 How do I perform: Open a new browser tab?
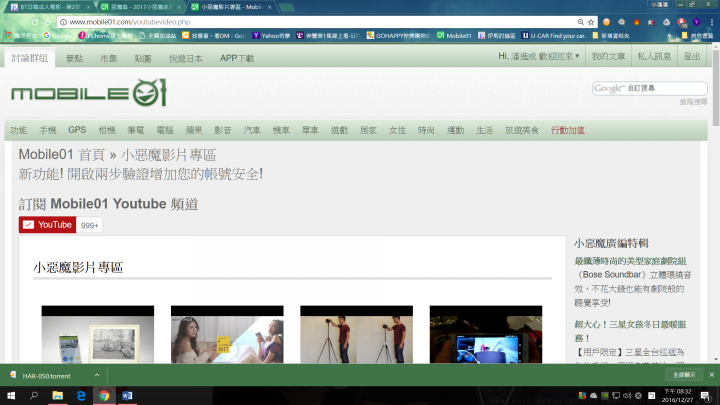[x=287, y=7]
